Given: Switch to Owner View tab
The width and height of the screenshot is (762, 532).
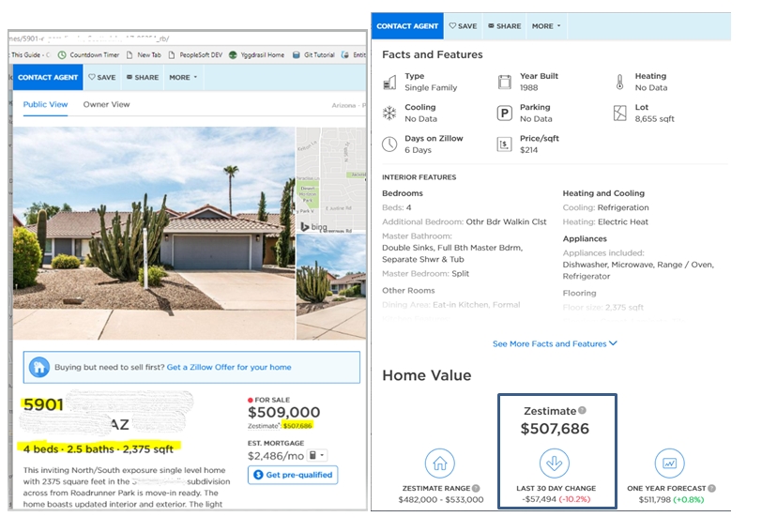Looking at the screenshot, I should (106, 104).
